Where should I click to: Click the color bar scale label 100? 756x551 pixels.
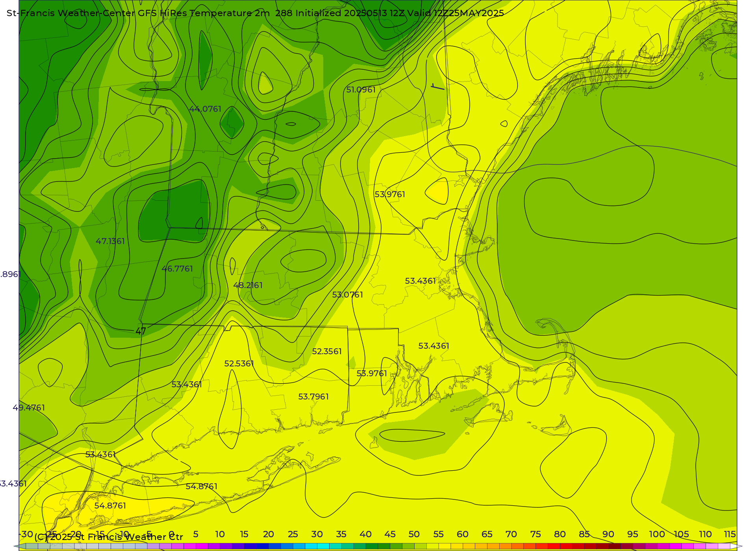tap(657, 534)
